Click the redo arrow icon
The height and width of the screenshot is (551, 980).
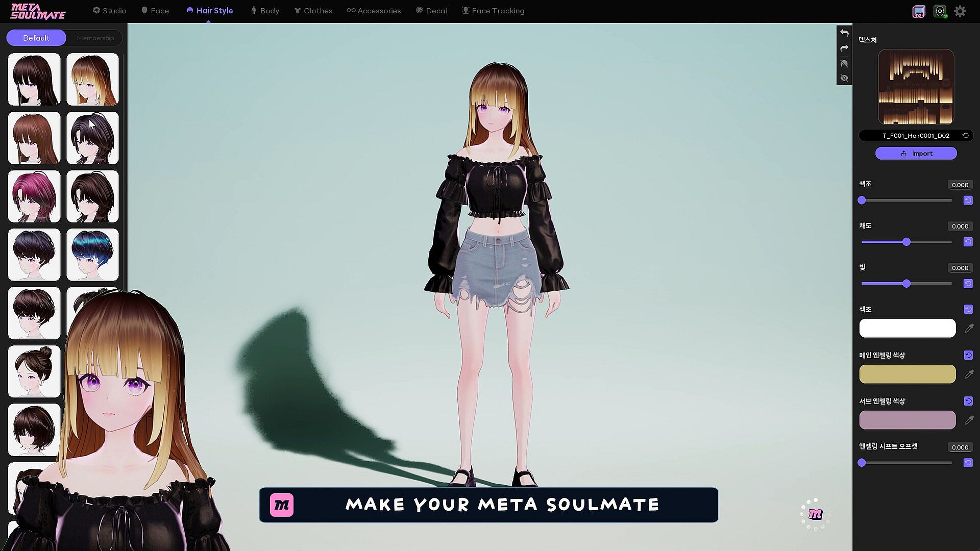coord(844,48)
